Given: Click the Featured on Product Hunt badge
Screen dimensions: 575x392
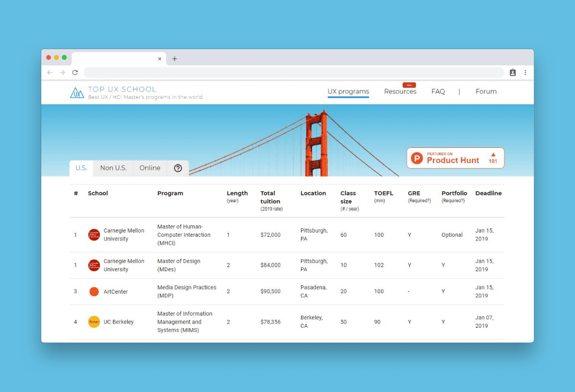Looking at the screenshot, I should point(455,158).
